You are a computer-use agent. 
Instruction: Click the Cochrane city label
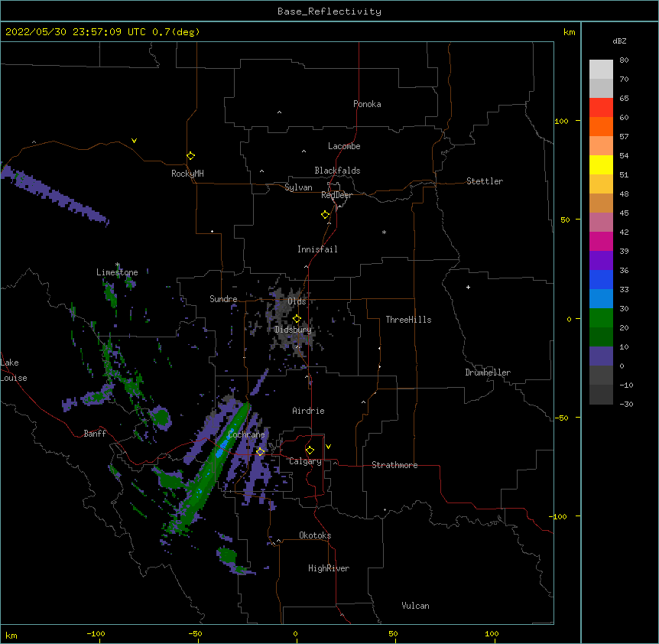point(246,434)
